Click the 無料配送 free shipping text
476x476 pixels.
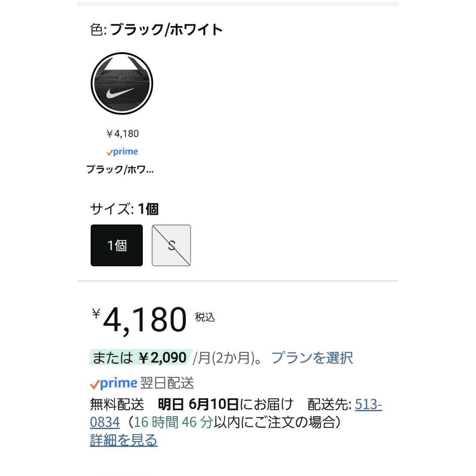point(117,404)
